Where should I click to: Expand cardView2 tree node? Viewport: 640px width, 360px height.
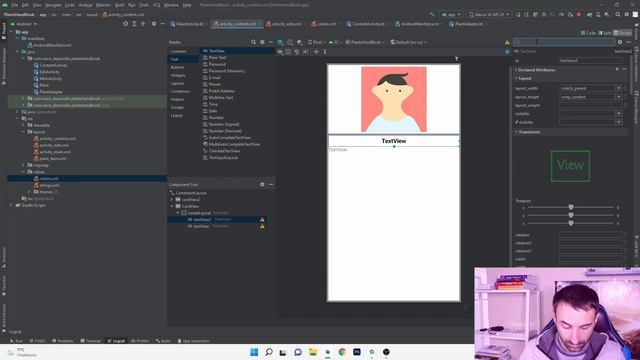[x=172, y=200]
